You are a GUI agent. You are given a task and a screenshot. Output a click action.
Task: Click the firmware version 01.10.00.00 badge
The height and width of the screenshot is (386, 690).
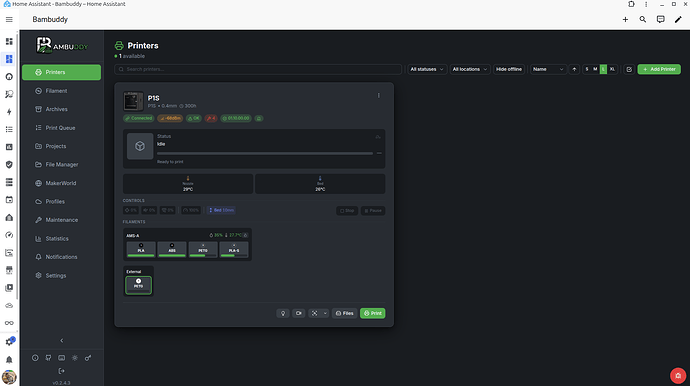pyautogui.click(x=236, y=118)
